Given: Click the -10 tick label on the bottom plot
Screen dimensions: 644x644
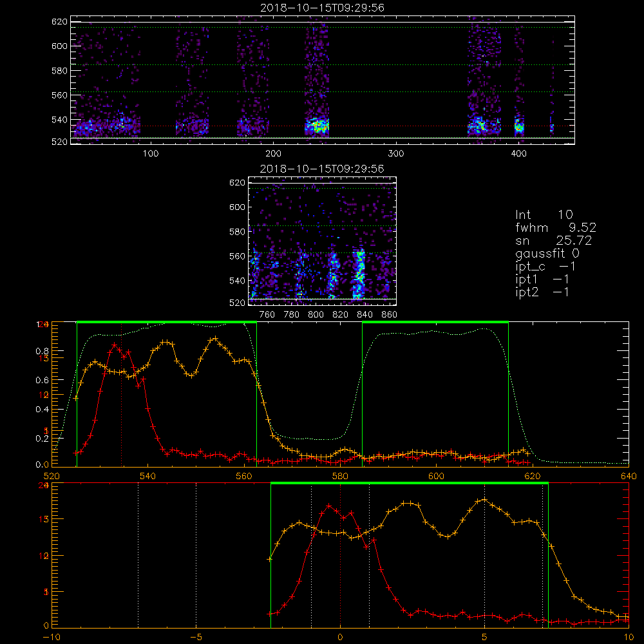Looking at the screenshot, I should pos(52,638).
